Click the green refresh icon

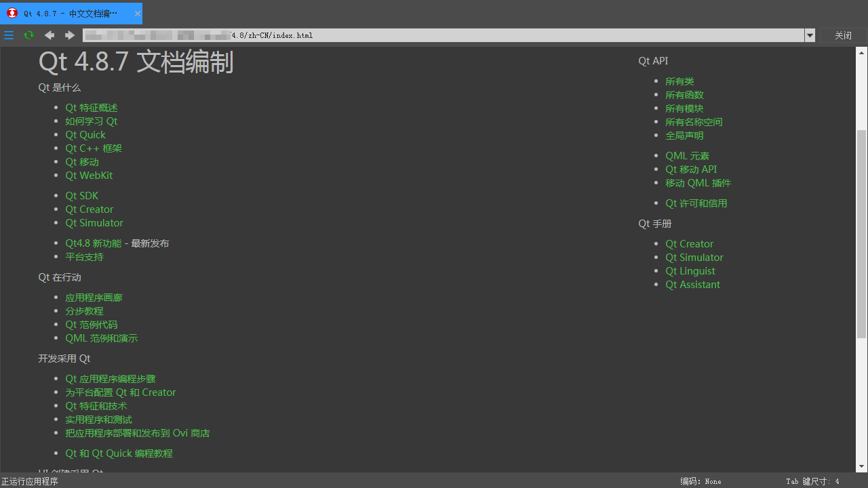point(28,35)
